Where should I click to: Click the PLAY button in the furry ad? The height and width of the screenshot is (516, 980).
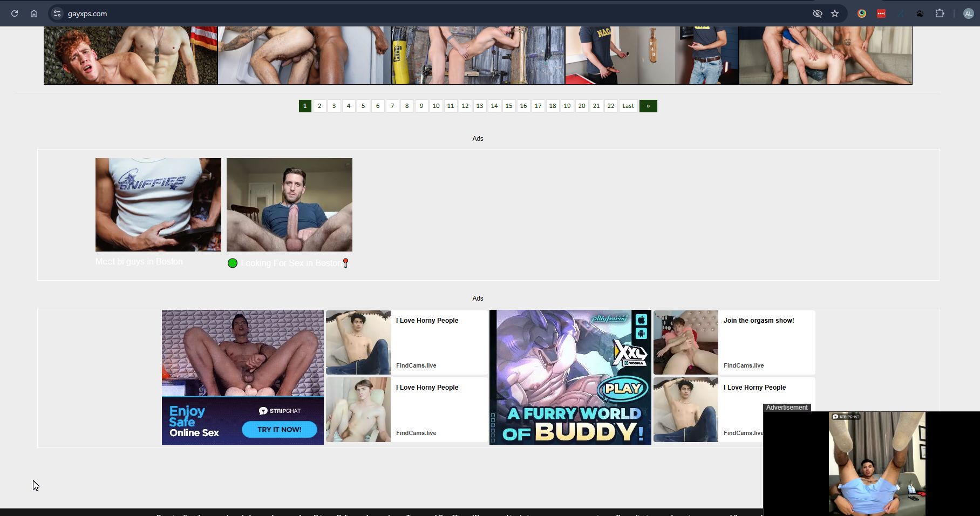coord(623,389)
